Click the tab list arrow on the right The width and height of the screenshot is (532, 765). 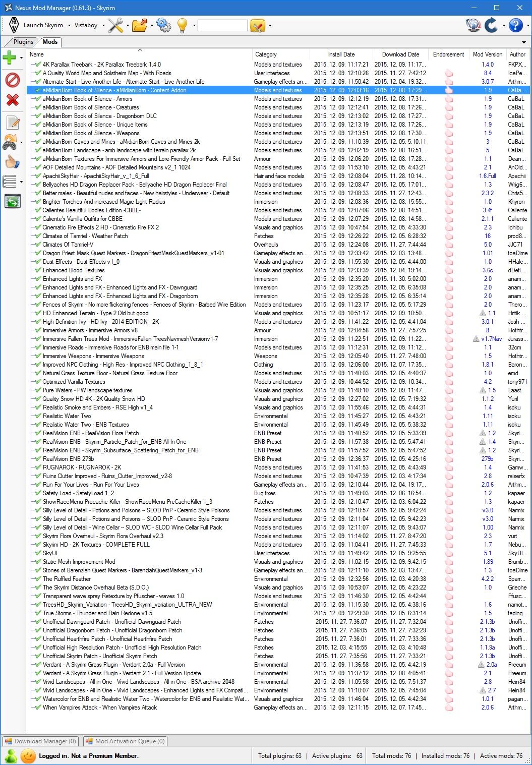523,43
